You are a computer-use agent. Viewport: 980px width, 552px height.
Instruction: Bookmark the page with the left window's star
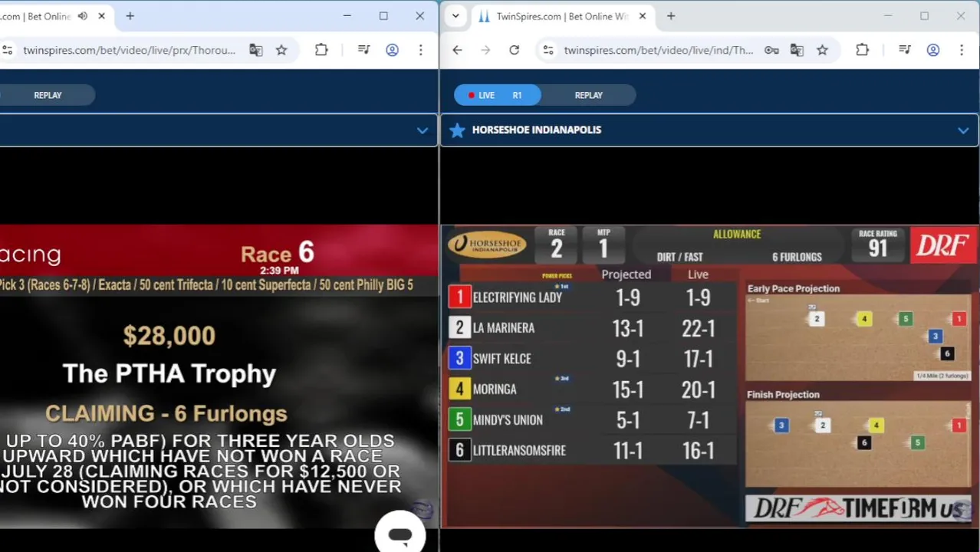281,51
